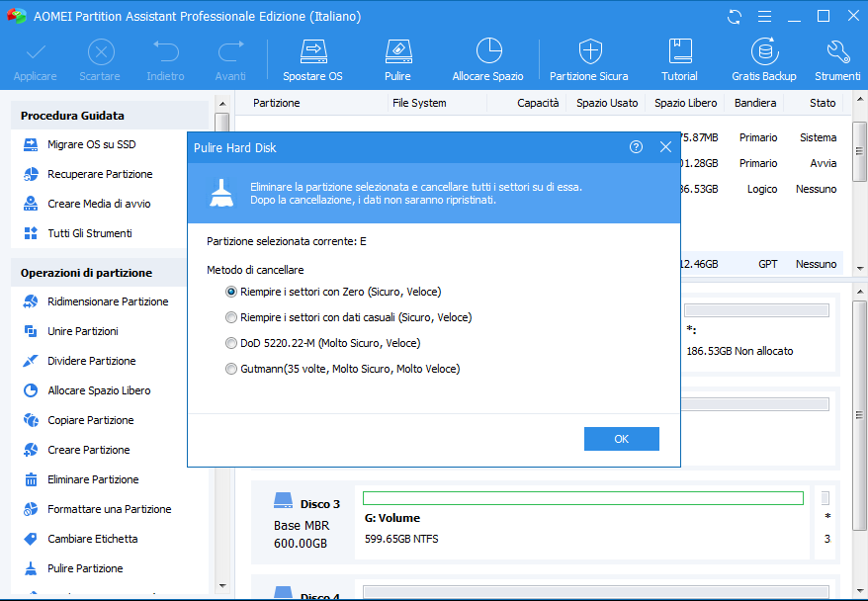868x601 pixels.
Task: Click the Avanti redo arrow icon
Action: [x=230, y=51]
